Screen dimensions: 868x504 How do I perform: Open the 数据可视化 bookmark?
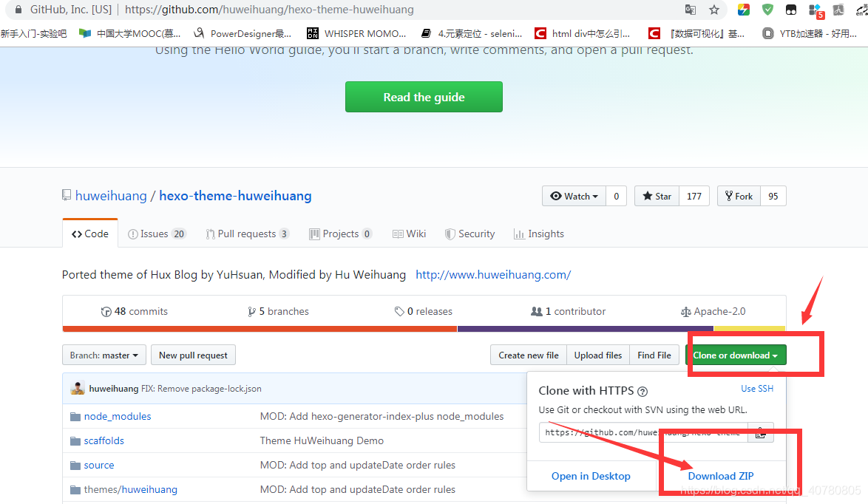pos(696,34)
